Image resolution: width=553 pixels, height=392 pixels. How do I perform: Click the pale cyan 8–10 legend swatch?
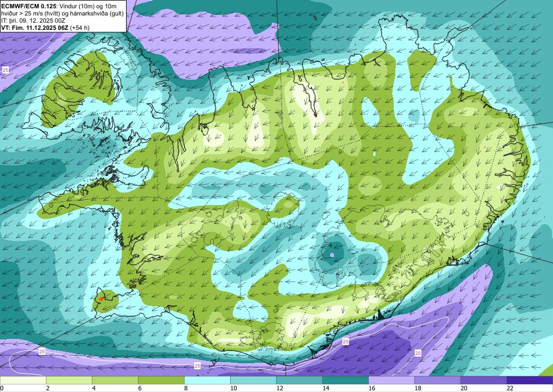point(207,380)
